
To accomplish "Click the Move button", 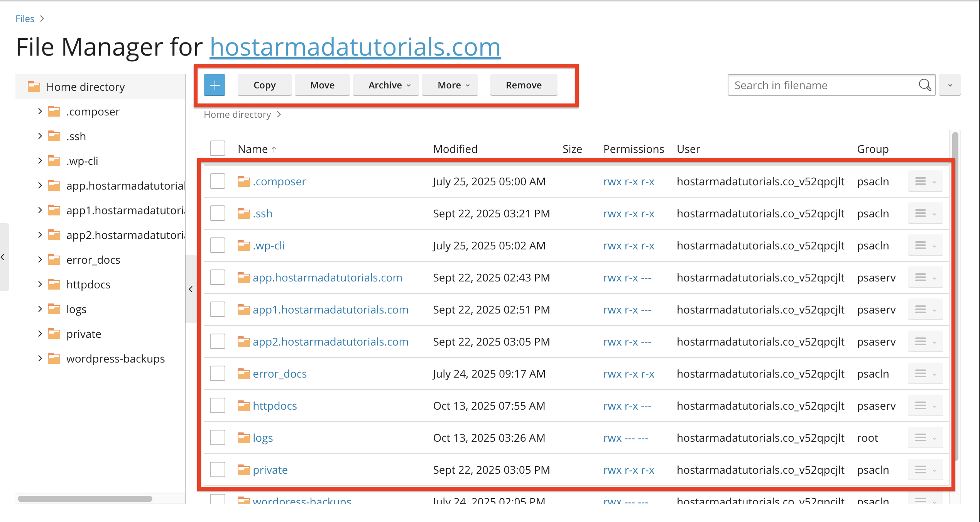I will pyautogui.click(x=322, y=85).
